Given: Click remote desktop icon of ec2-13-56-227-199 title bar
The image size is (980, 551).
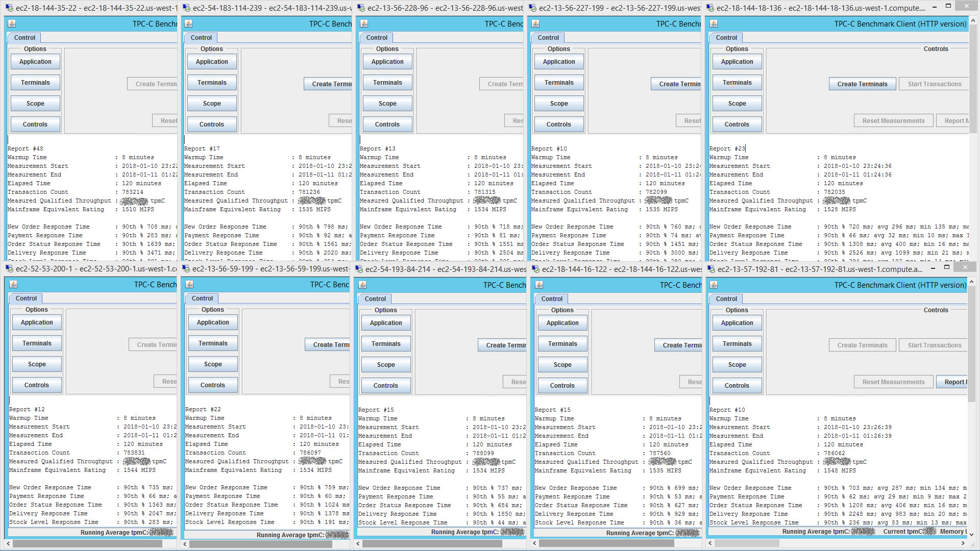Looking at the screenshot, I should (532, 8).
